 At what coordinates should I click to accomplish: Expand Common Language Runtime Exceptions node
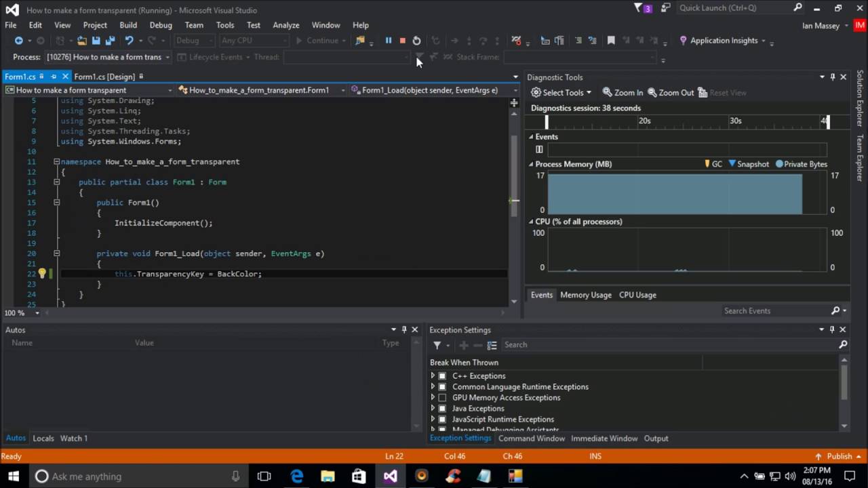(433, 387)
